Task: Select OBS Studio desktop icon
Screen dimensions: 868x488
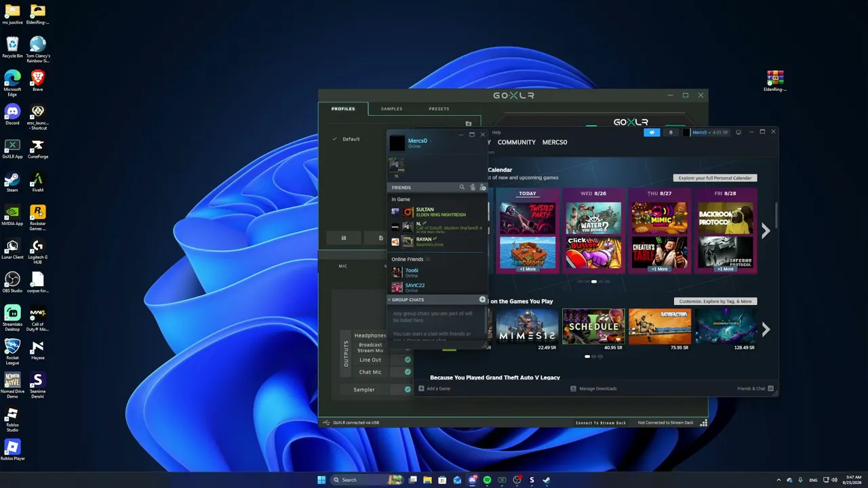Action: [12, 282]
